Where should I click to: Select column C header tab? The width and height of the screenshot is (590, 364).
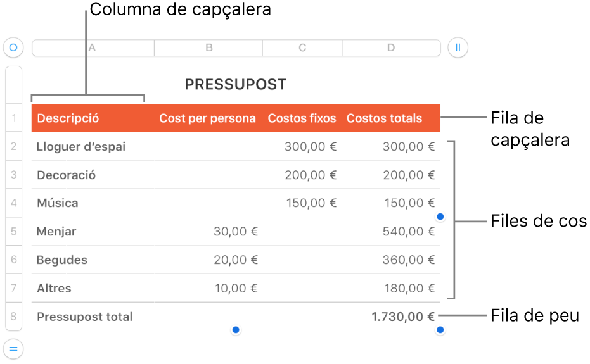(x=302, y=48)
